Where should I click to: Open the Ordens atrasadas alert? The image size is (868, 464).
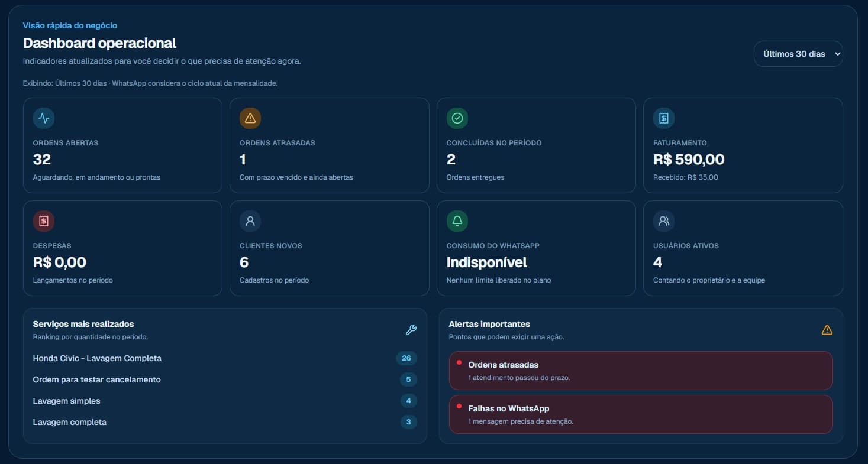[641, 371]
